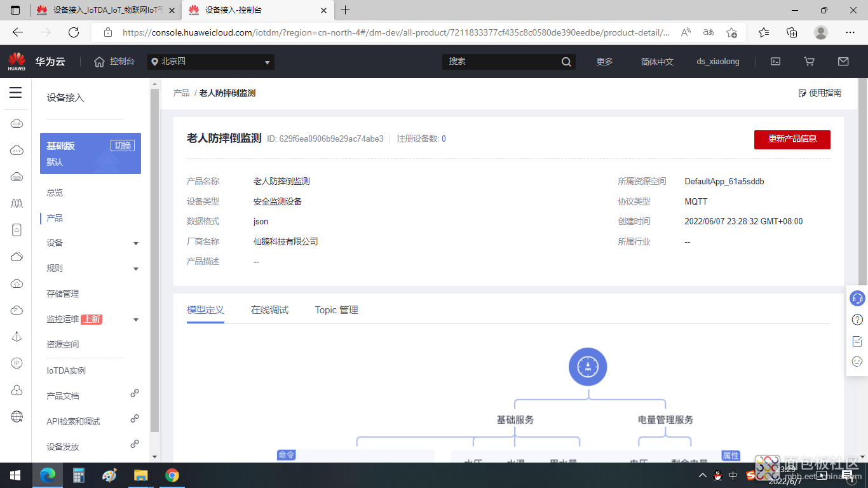Click the smiley satisfaction icon
The image size is (868, 488).
click(x=857, y=362)
